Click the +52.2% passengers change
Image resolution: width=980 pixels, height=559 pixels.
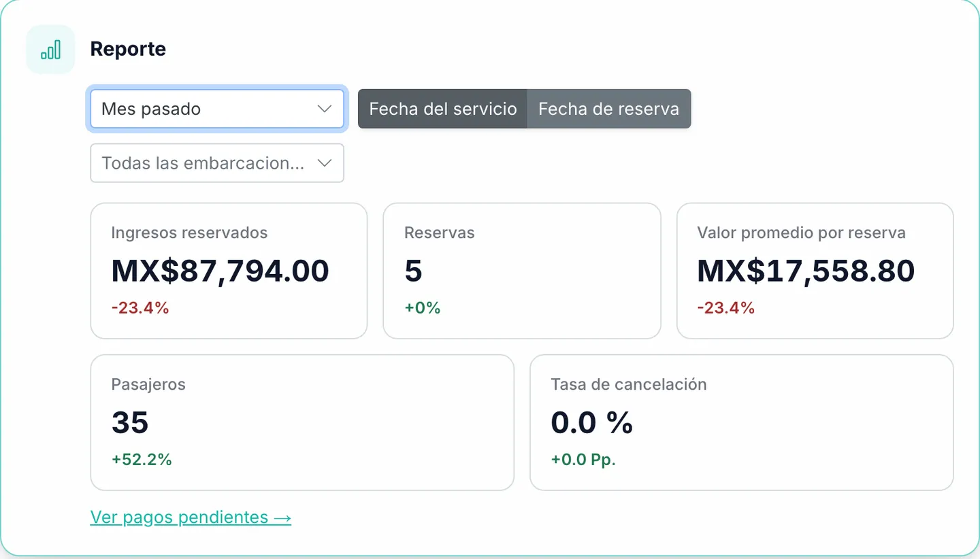tap(142, 460)
